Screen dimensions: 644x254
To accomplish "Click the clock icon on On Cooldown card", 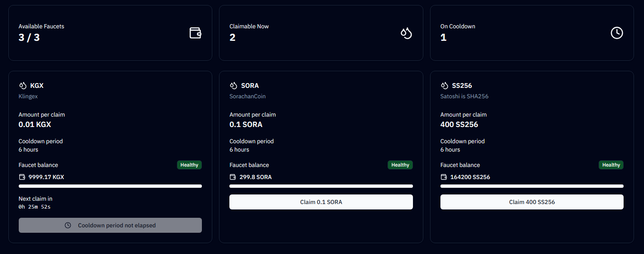I will (617, 33).
